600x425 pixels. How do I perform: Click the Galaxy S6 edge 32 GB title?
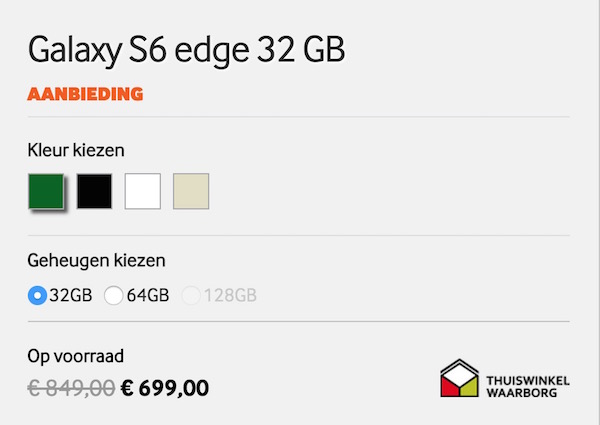(x=187, y=50)
